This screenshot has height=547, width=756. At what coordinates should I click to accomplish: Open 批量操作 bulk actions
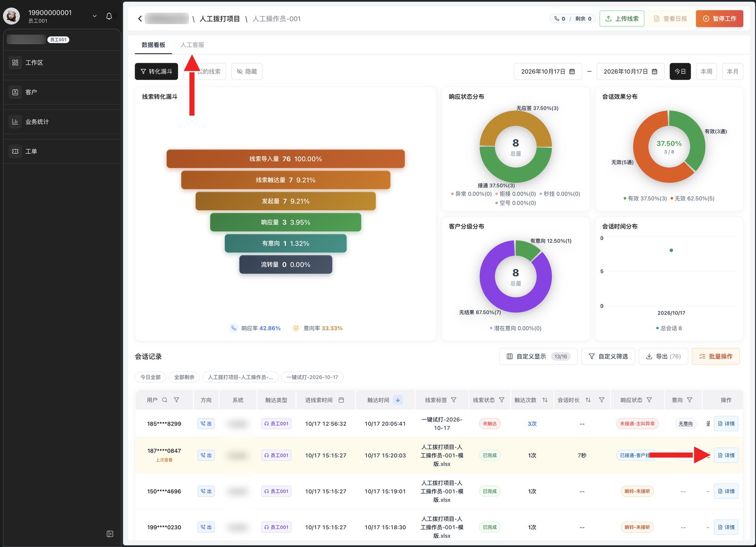[x=716, y=356]
